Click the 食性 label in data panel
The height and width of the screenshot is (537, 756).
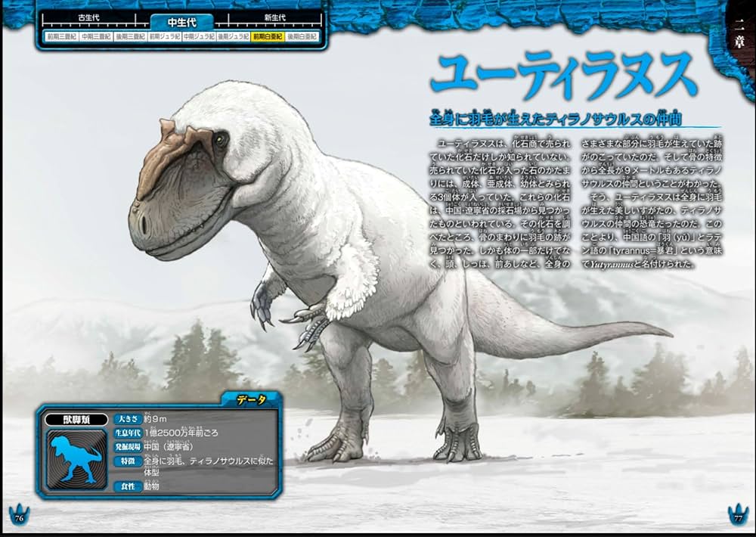tap(126, 486)
